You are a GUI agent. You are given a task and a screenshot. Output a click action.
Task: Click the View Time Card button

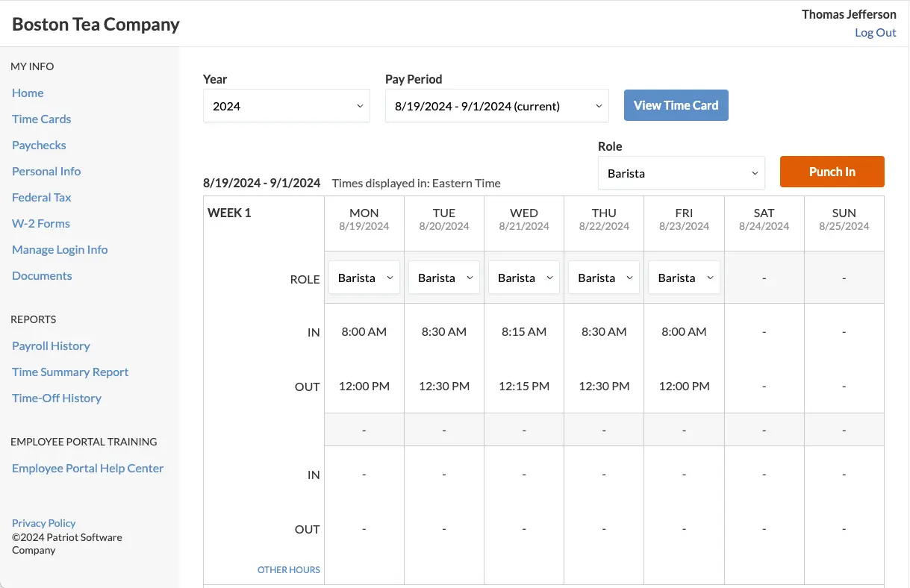coord(676,105)
